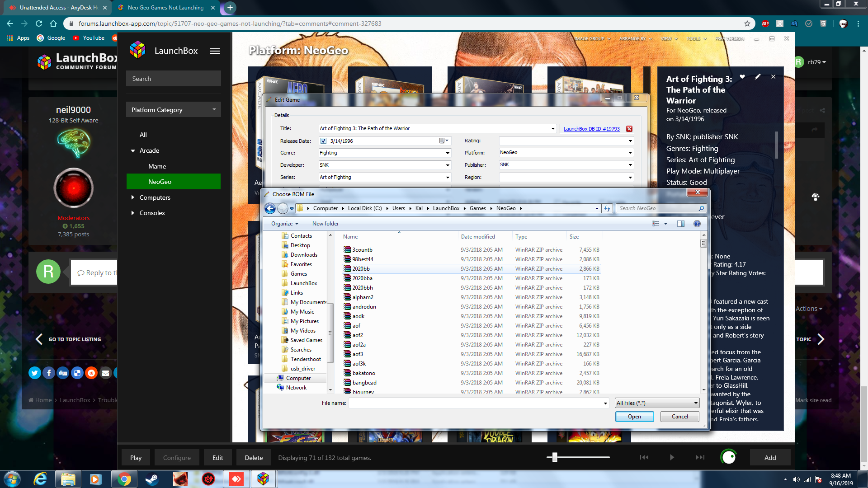This screenshot has width=868, height=488.
Task: Switch to Unattended Access AnyDesk tab
Action: (58, 8)
